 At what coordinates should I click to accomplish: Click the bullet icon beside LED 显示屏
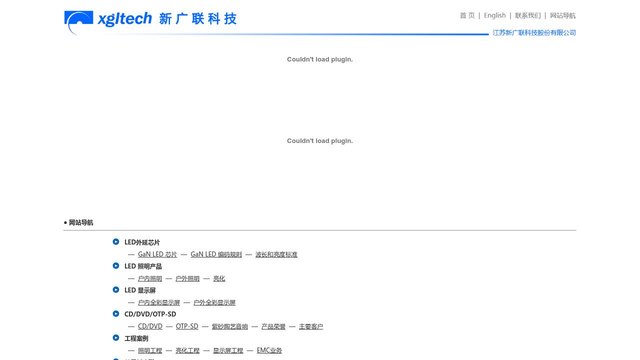click(116, 290)
